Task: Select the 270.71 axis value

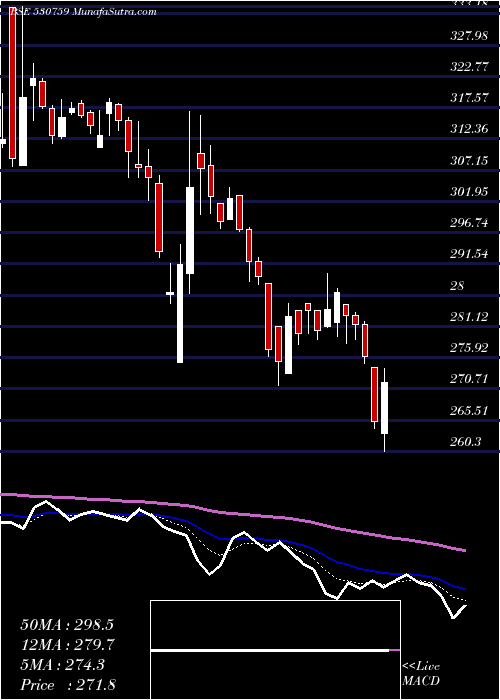Action: pos(469,379)
